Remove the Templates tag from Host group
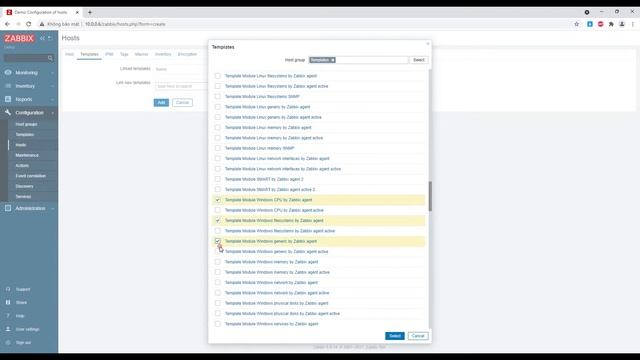Screen dimensions: 640x360 click(x=333, y=60)
